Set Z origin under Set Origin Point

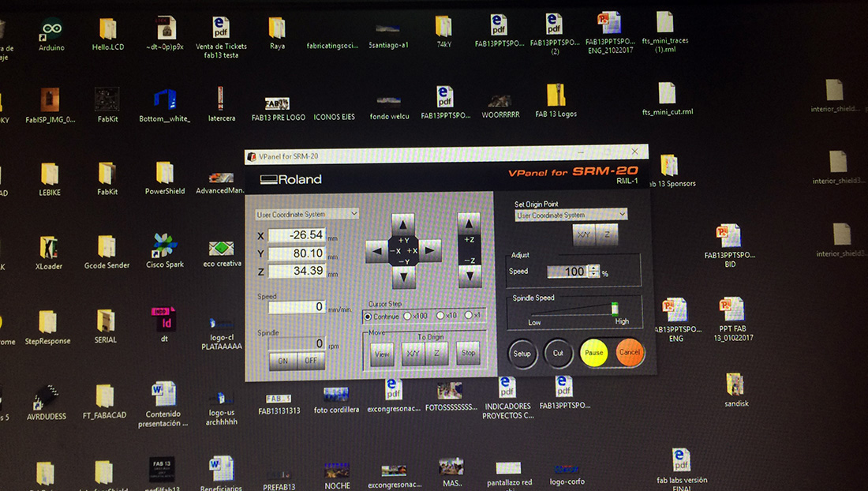(608, 234)
